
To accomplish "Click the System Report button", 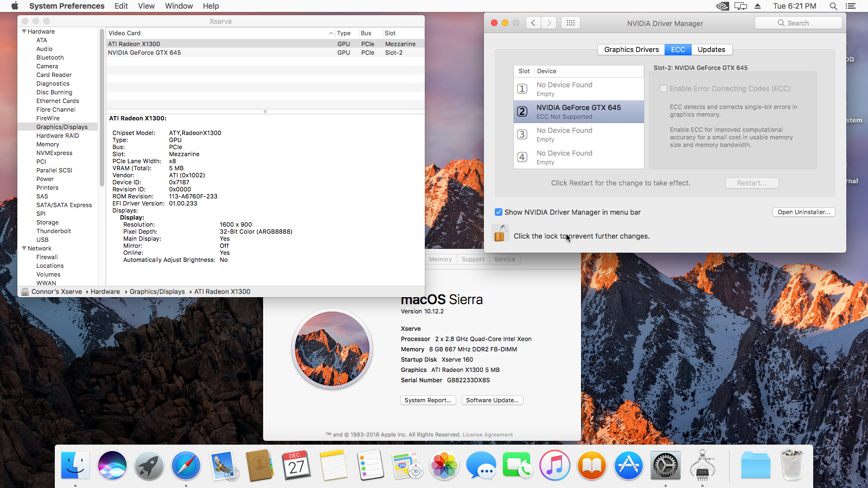I will point(427,400).
